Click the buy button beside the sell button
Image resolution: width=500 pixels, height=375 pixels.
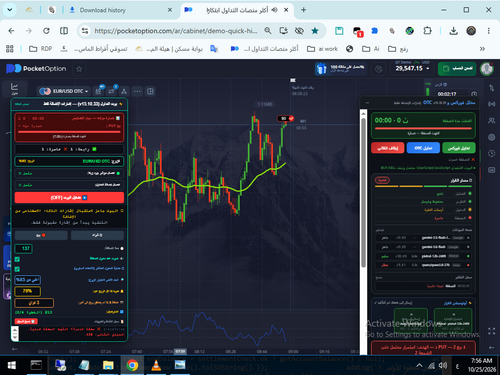[97, 235]
